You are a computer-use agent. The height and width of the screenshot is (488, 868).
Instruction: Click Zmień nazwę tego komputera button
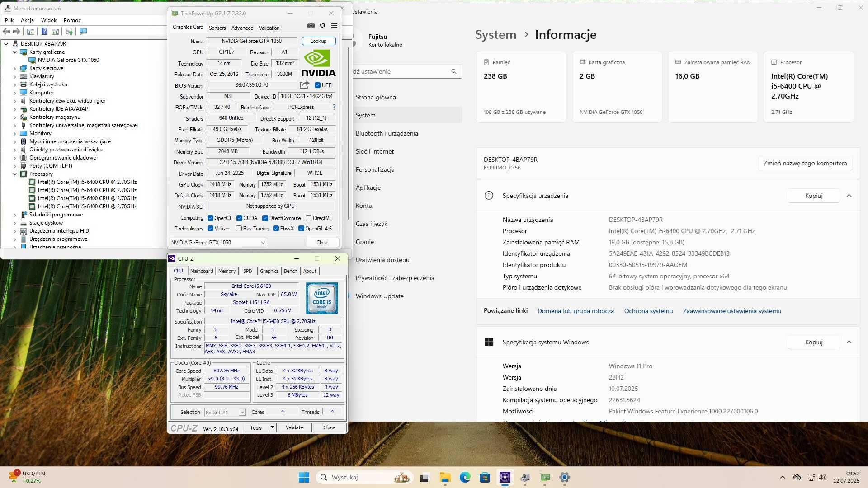805,163
